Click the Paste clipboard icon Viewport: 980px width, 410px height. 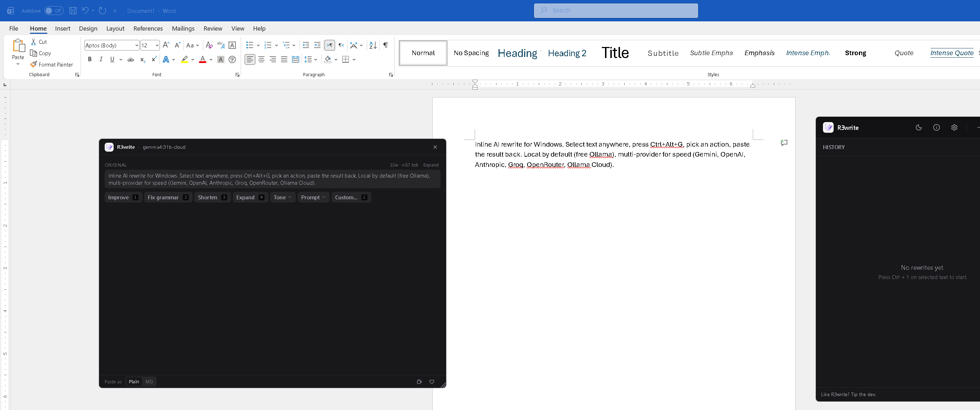pyautogui.click(x=18, y=45)
